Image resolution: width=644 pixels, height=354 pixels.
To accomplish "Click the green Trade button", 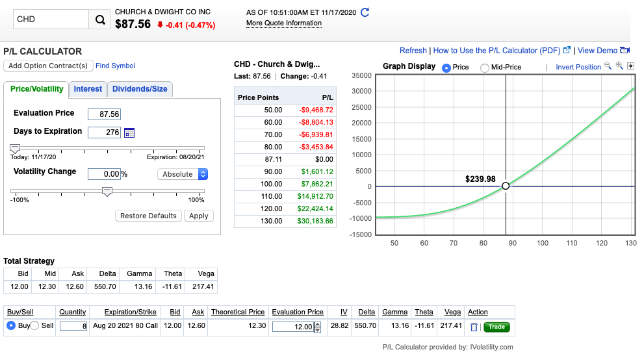I will (496, 327).
